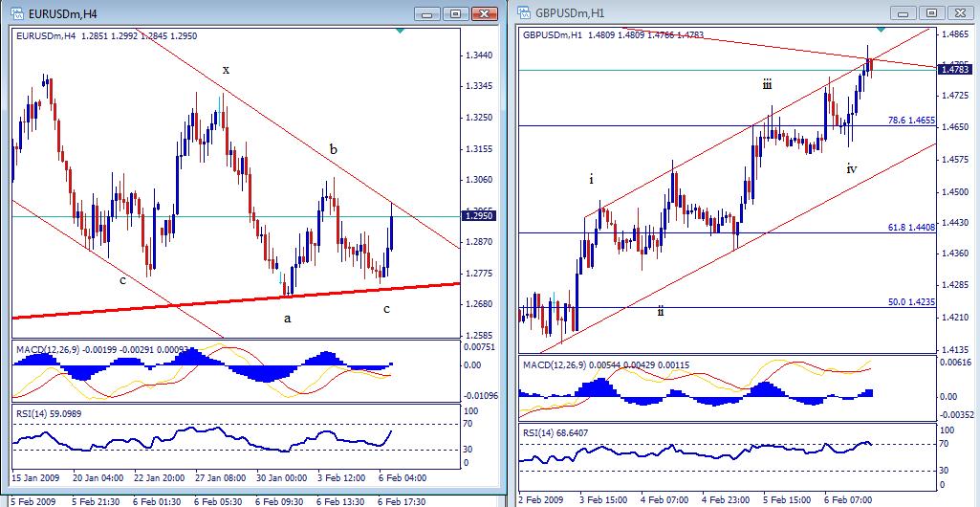Select the wave label 'x' on EURUSD chart
Image resolution: width=980 pixels, height=507 pixels.
click(x=227, y=70)
